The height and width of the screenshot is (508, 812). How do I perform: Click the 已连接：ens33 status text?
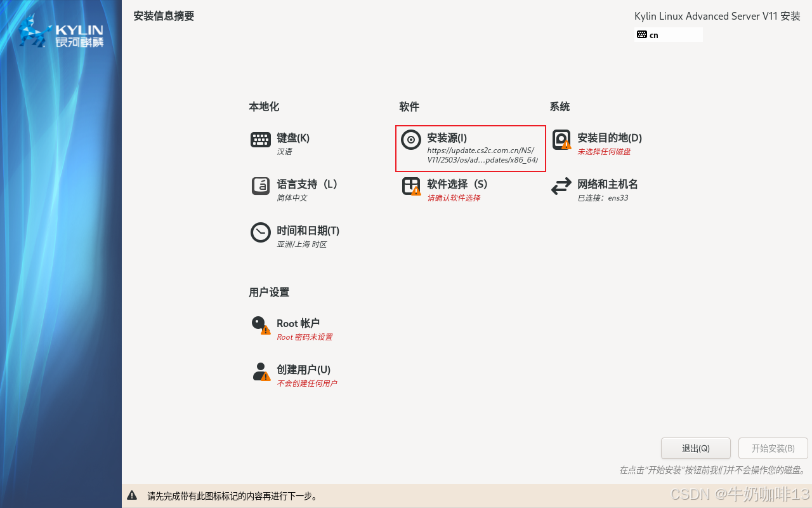pyautogui.click(x=603, y=198)
